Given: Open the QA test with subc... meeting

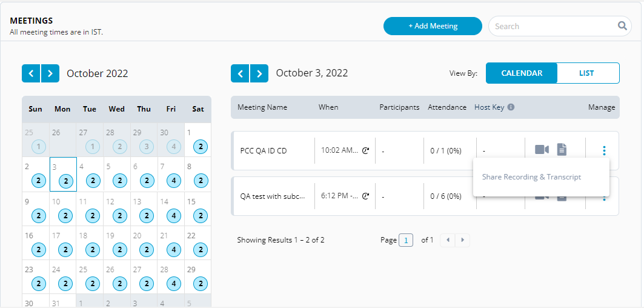Looking at the screenshot, I should [272, 196].
